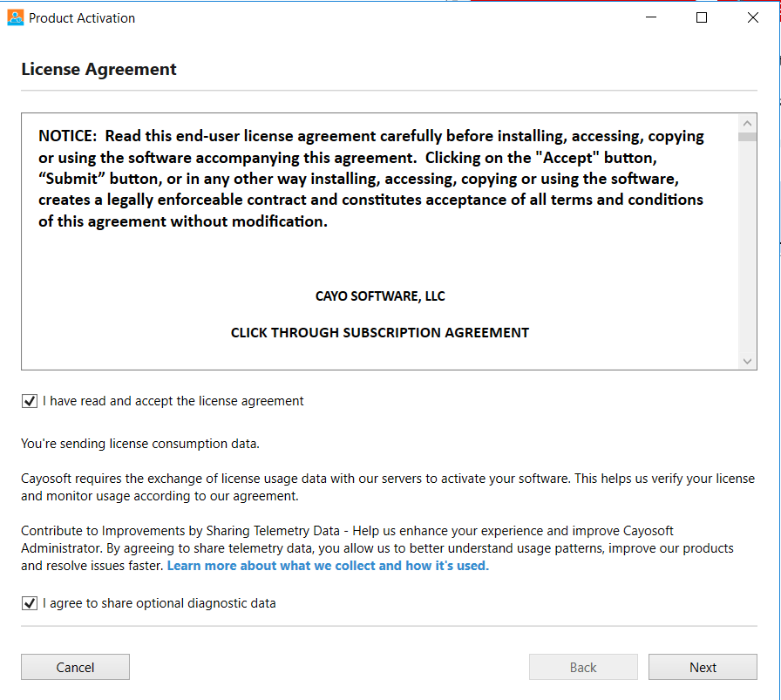Maximize the Product Activation window
The width and height of the screenshot is (781, 700).
[702, 17]
